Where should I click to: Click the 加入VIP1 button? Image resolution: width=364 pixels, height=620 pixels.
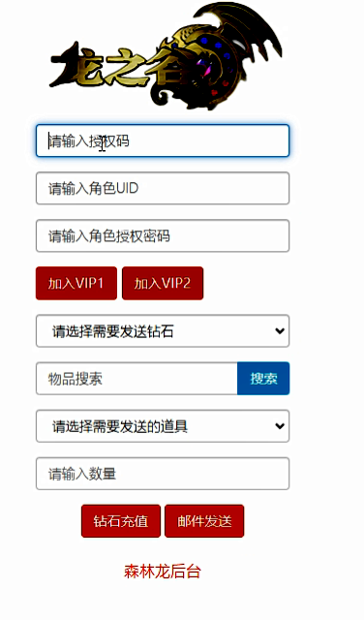coord(76,283)
